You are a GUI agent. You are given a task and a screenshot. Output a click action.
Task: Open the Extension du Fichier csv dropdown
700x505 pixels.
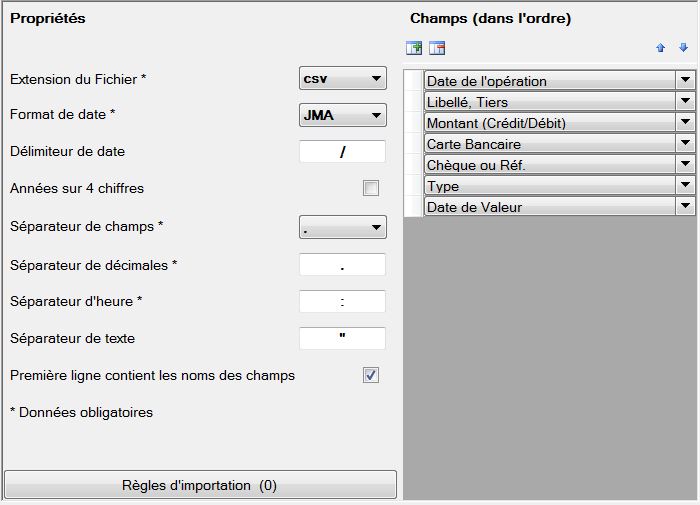342,79
